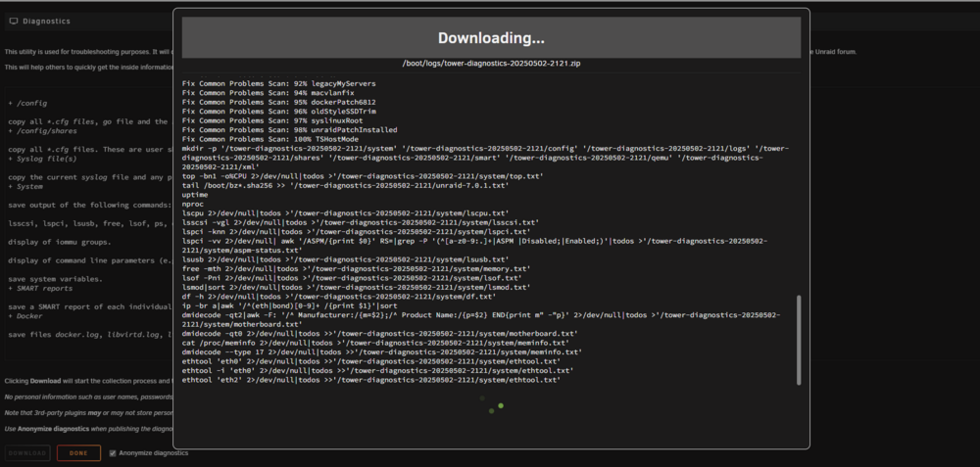Click the 'lsusb' log line

[x=346, y=259]
